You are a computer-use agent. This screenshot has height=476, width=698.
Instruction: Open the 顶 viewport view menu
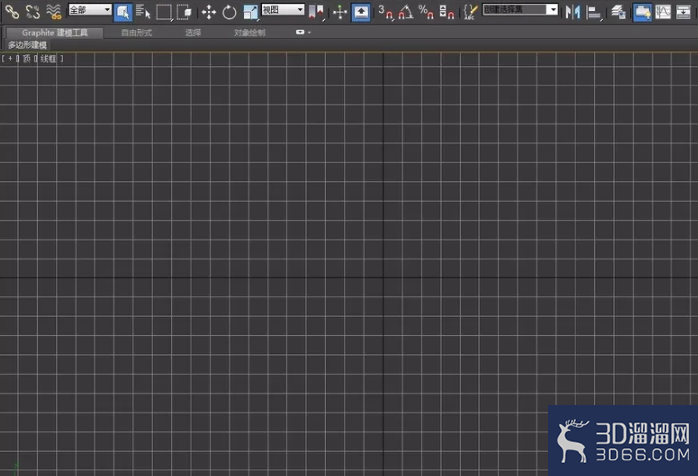(x=27, y=58)
